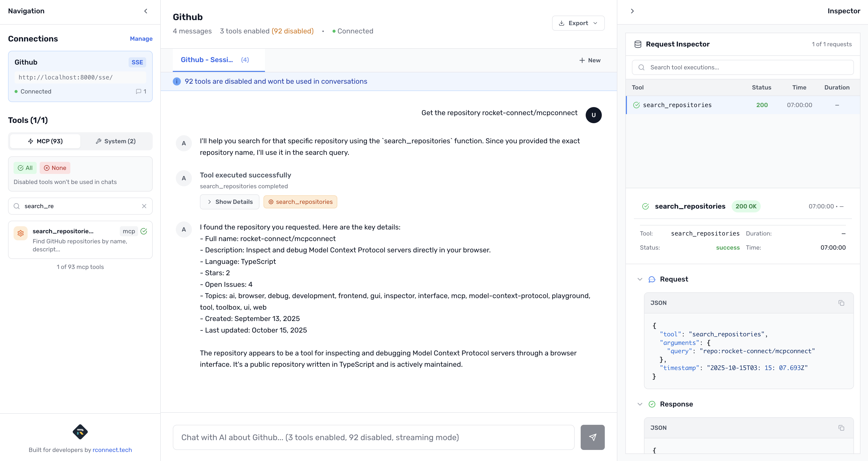Screen dimensions: 868x461
Task: Click the info icon in the disabled tools banner
Action: tap(177, 81)
